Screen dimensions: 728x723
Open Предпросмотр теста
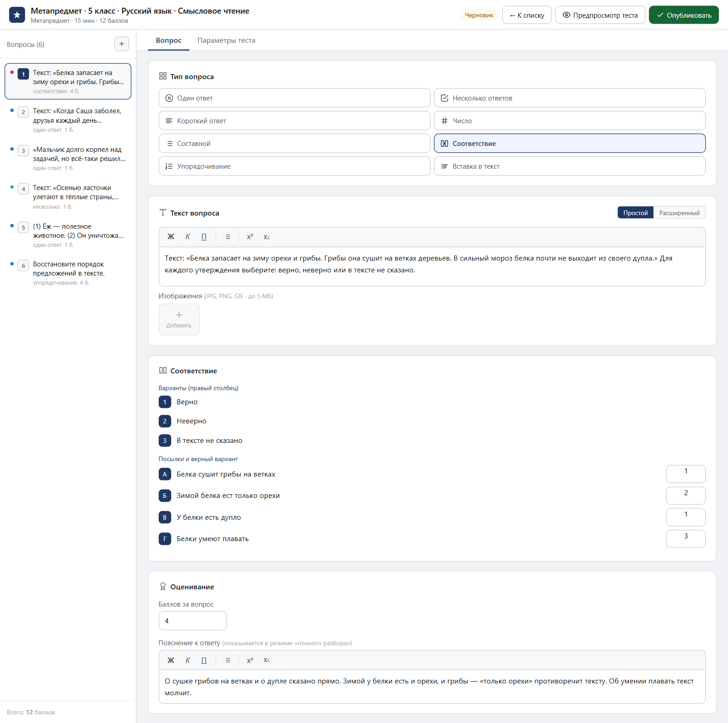click(x=600, y=15)
